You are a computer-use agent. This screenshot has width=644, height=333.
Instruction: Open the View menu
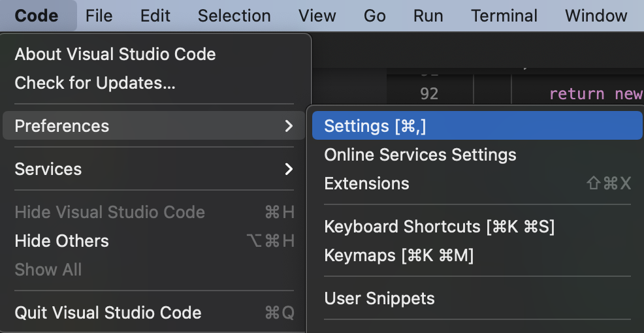(x=317, y=16)
